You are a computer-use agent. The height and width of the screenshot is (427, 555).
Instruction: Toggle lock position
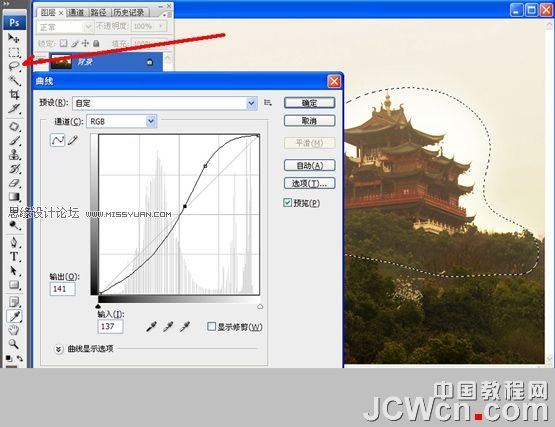pos(85,44)
